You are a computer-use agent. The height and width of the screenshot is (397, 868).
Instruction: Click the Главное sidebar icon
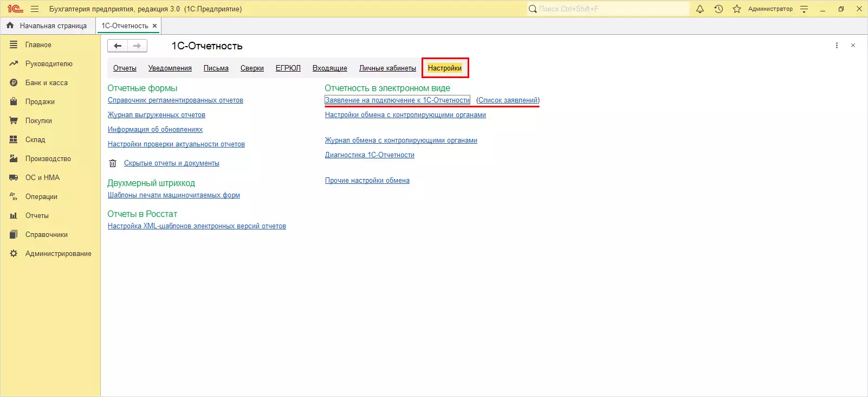pos(14,44)
